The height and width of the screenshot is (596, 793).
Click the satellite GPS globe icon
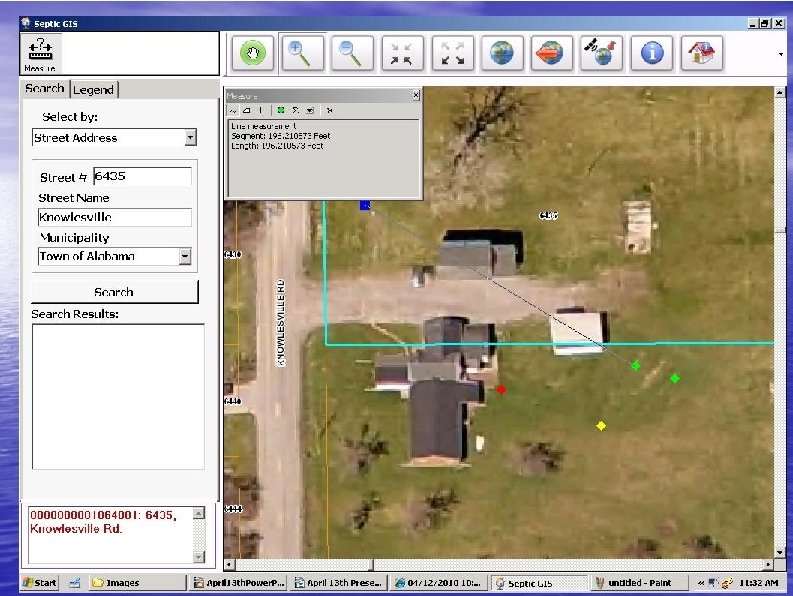(601, 53)
